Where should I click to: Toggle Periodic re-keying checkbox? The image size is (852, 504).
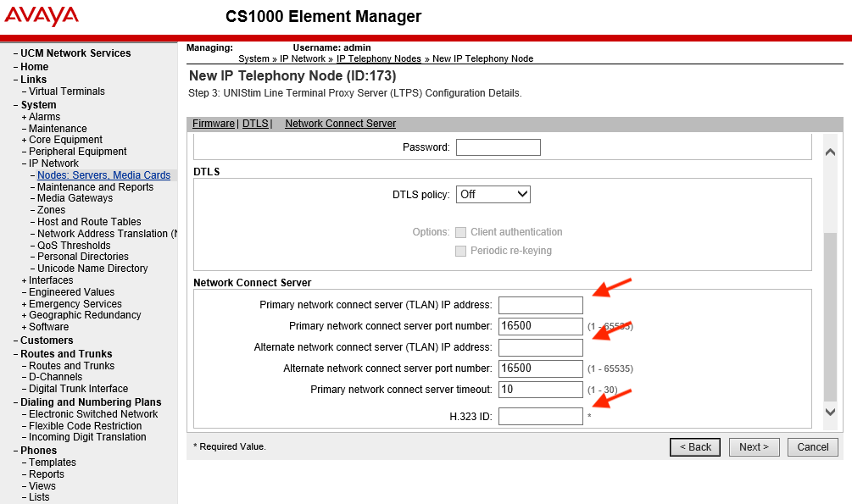point(461,251)
